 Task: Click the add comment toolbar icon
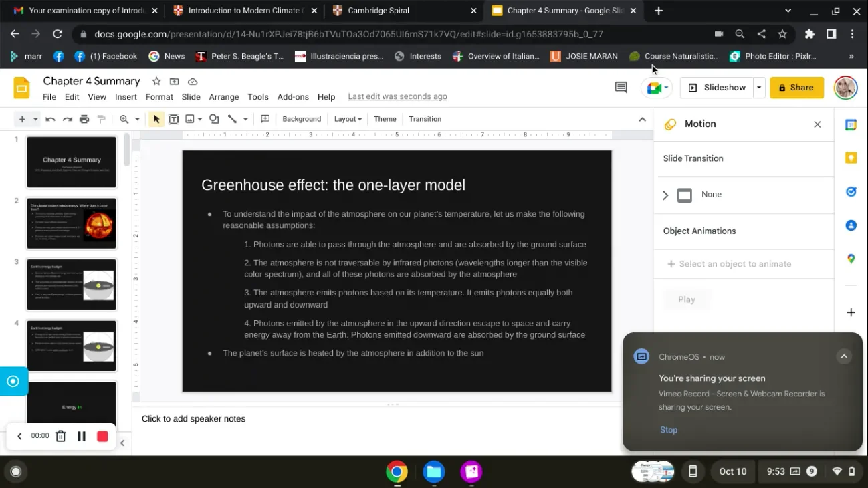coord(265,119)
